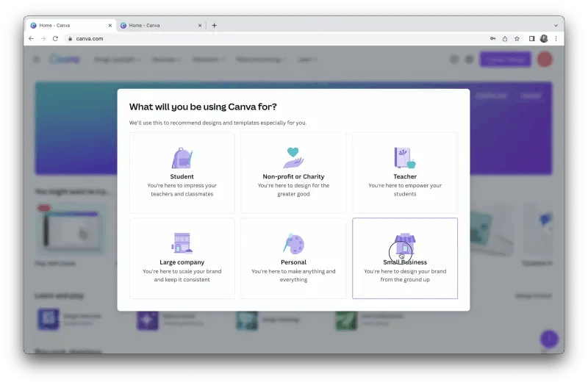Open saved passwords key icon
This screenshot has width=588, height=385.
tap(492, 39)
